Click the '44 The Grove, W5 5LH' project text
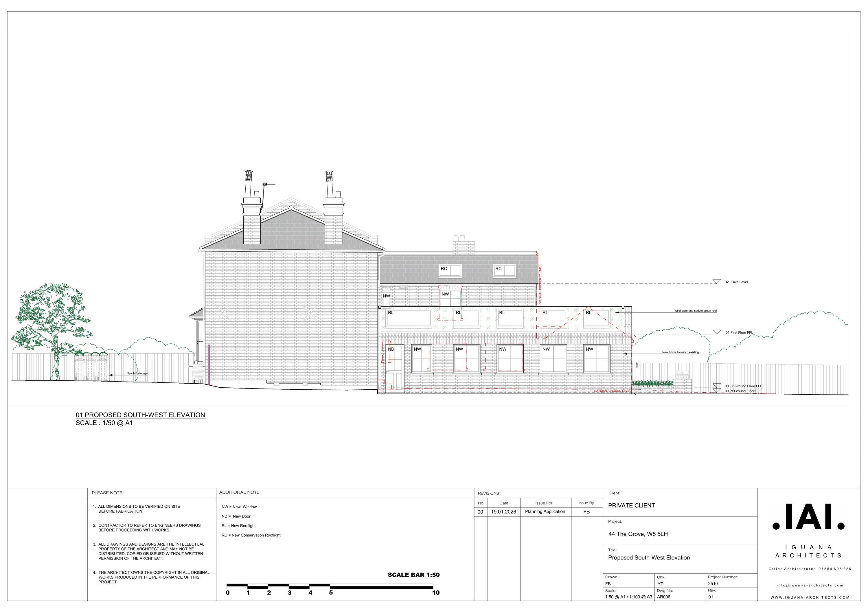Viewport: 868px width, 613px height. point(638,534)
